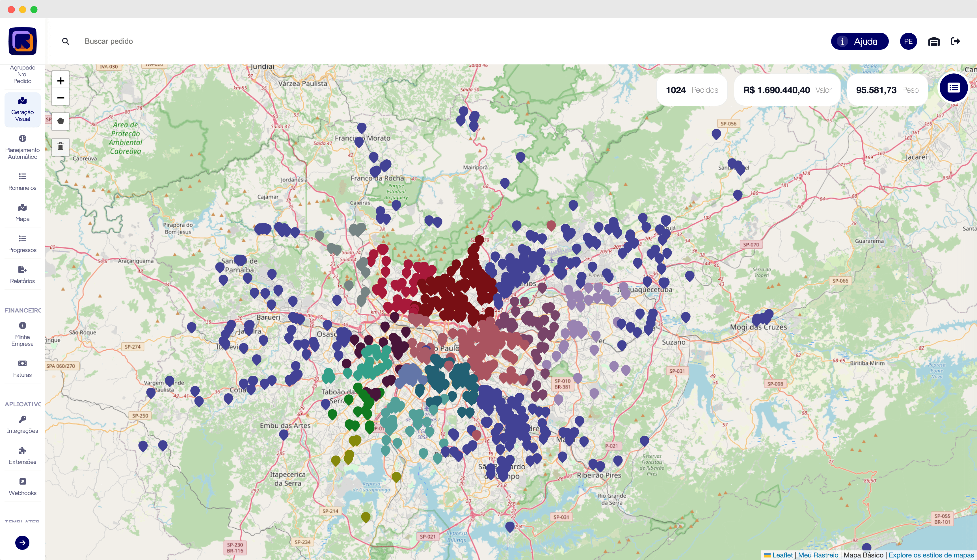Image resolution: width=977 pixels, height=560 pixels.
Task: Click the logout arrow icon
Action: [x=955, y=42]
